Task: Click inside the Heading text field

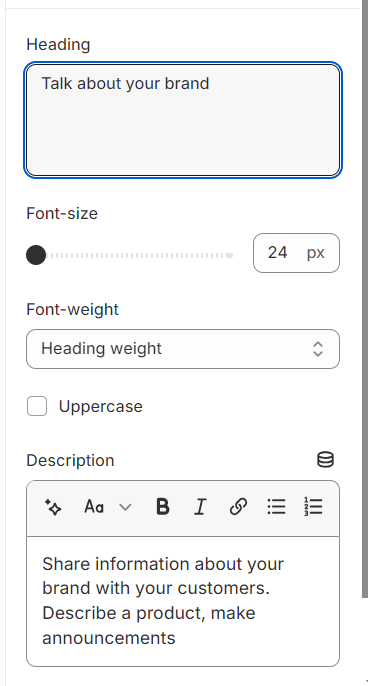Action: [x=183, y=120]
